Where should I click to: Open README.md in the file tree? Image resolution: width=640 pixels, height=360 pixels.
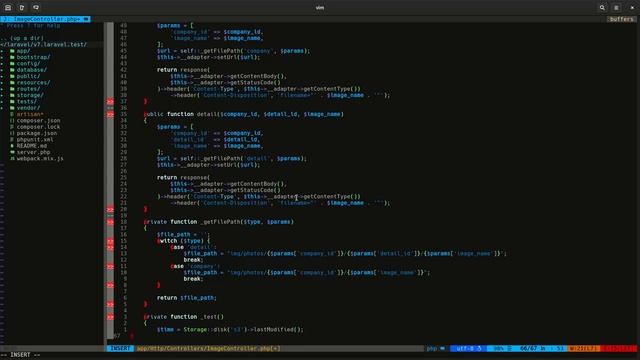pos(32,146)
